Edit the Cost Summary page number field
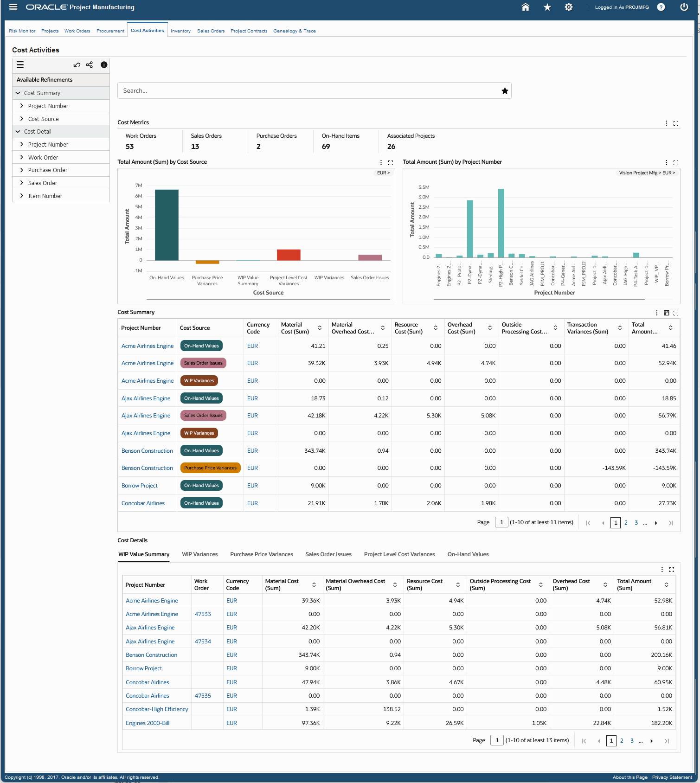Screen dimensions: 700x783 tap(501, 522)
